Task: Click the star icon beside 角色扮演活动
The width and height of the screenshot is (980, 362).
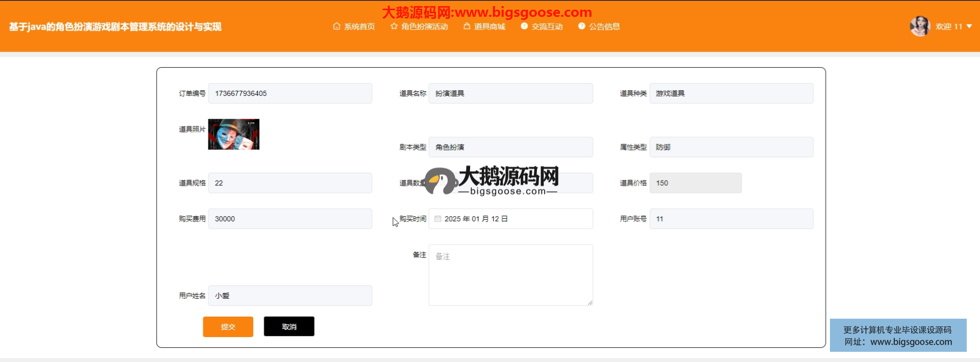Action: [394, 26]
